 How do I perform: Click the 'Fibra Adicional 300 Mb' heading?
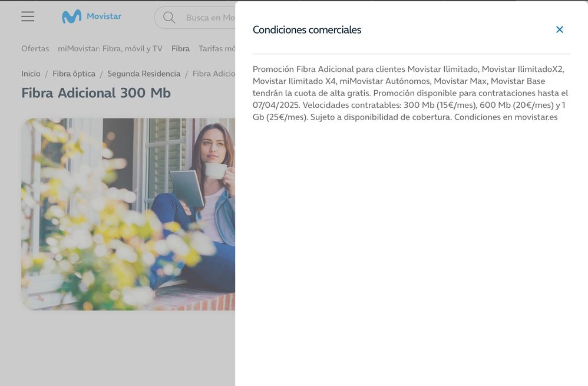point(96,93)
